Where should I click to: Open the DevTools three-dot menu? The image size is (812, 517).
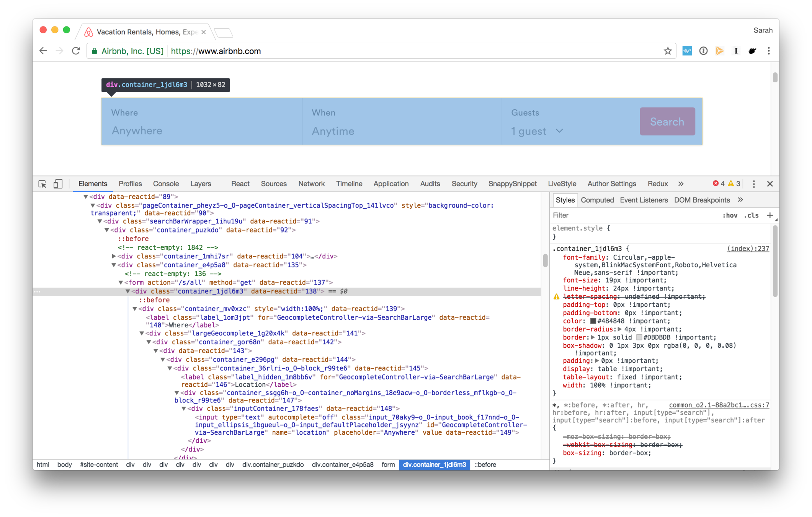point(754,184)
